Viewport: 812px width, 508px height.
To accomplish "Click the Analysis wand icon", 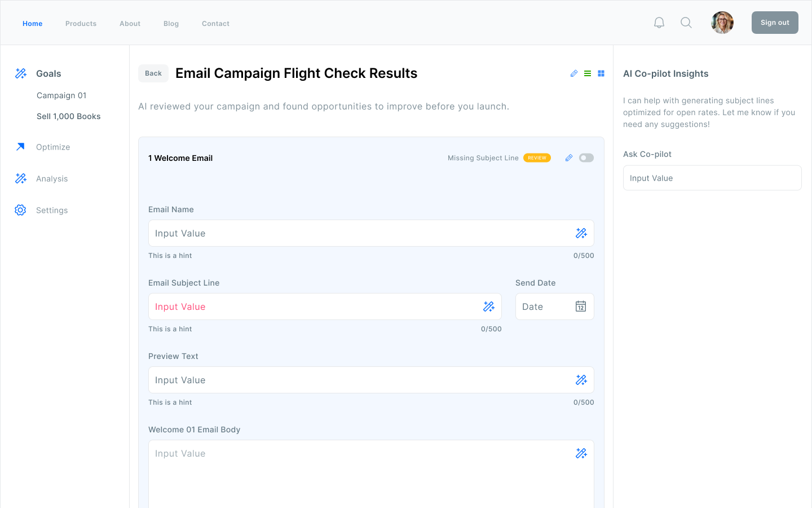I will (x=21, y=178).
